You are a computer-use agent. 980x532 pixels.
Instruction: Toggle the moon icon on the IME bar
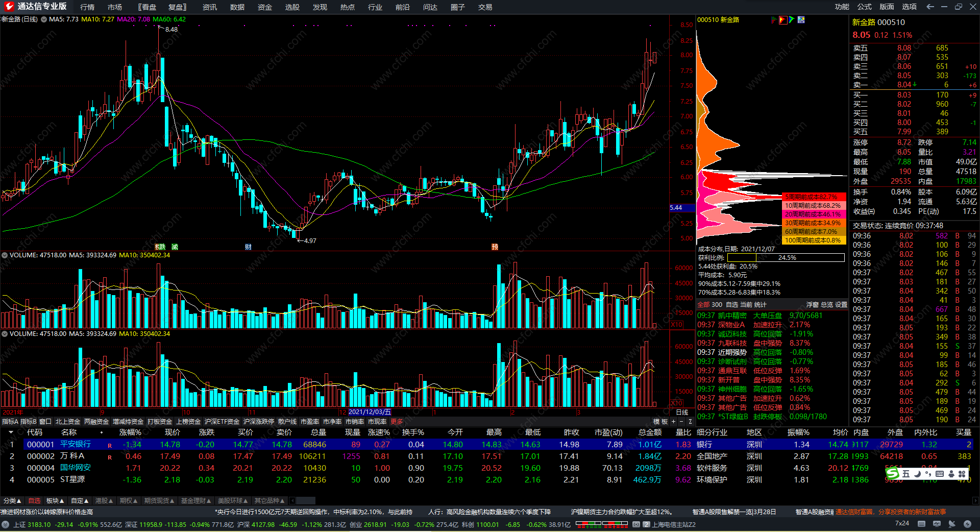tap(917, 474)
